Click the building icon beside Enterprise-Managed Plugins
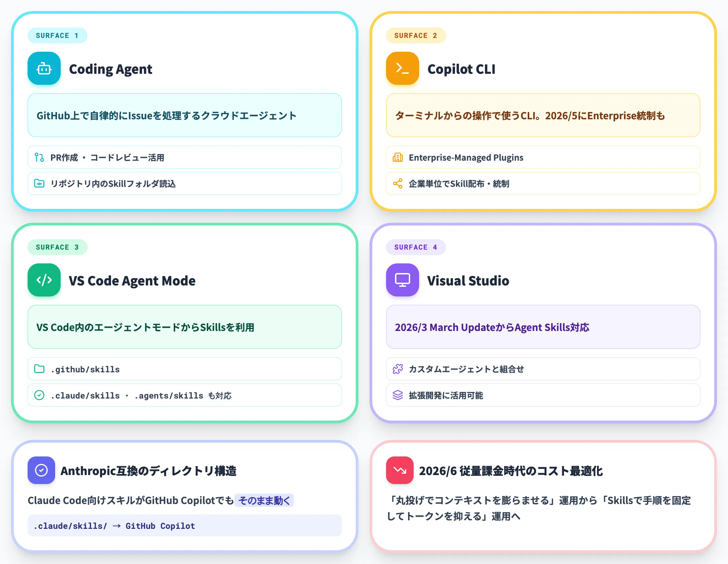This screenshot has height=564, width=728. [x=398, y=158]
